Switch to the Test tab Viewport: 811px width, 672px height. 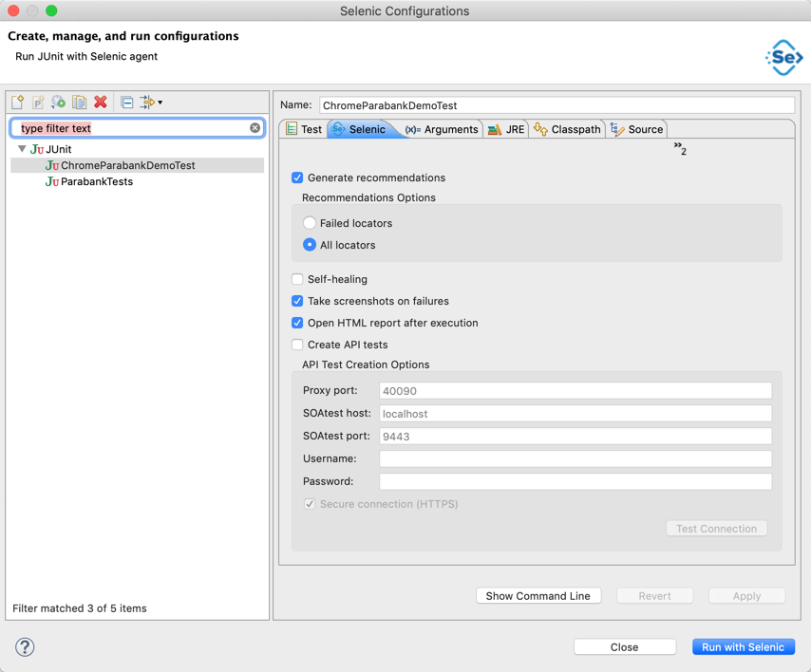pos(304,129)
